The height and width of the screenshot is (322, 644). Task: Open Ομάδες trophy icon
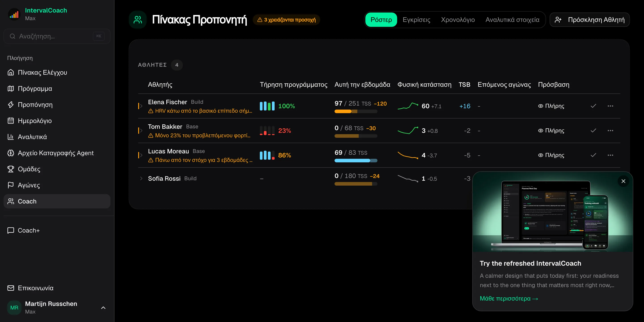tap(11, 169)
